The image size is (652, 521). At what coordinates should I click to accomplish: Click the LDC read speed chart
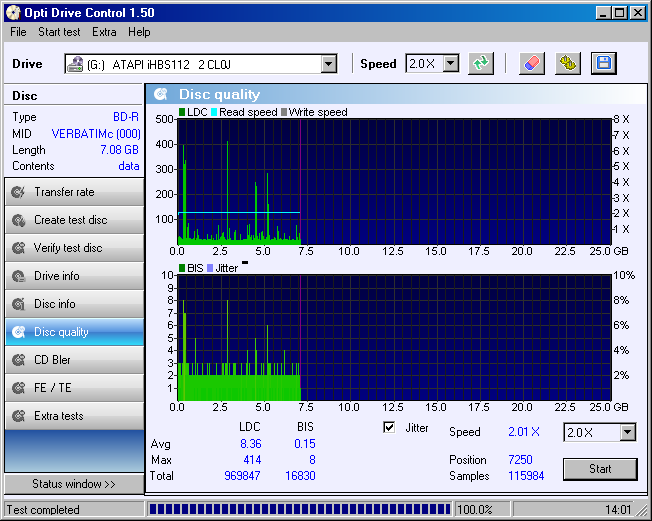[x=394, y=182]
